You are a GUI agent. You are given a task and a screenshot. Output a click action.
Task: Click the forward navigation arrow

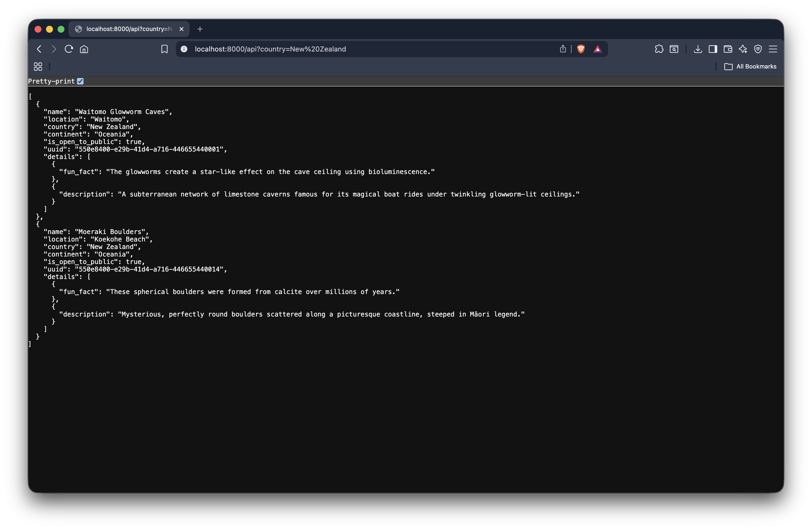(x=54, y=49)
